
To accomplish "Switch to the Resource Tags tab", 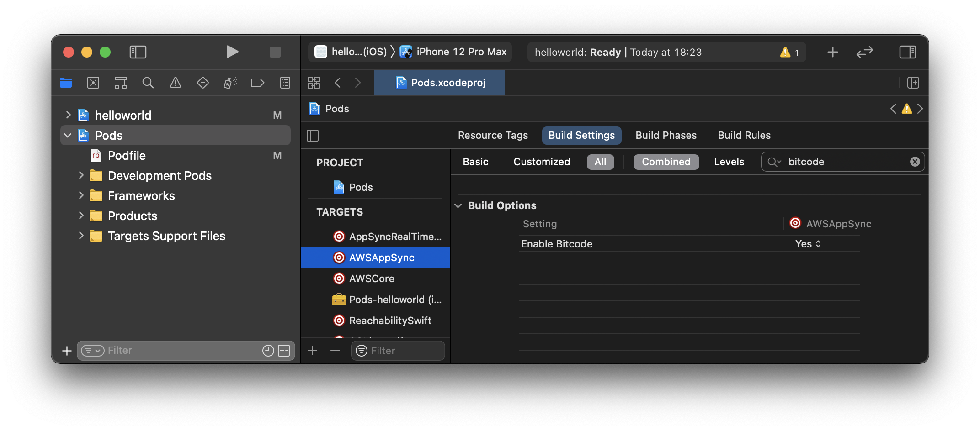I will (493, 135).
